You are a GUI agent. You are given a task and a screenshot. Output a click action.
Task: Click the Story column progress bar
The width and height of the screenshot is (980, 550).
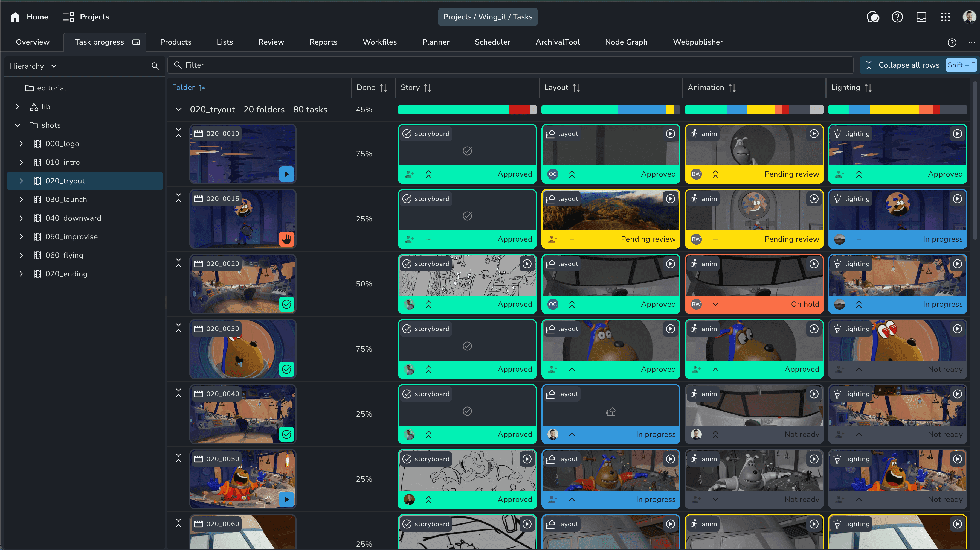(467, 110)
